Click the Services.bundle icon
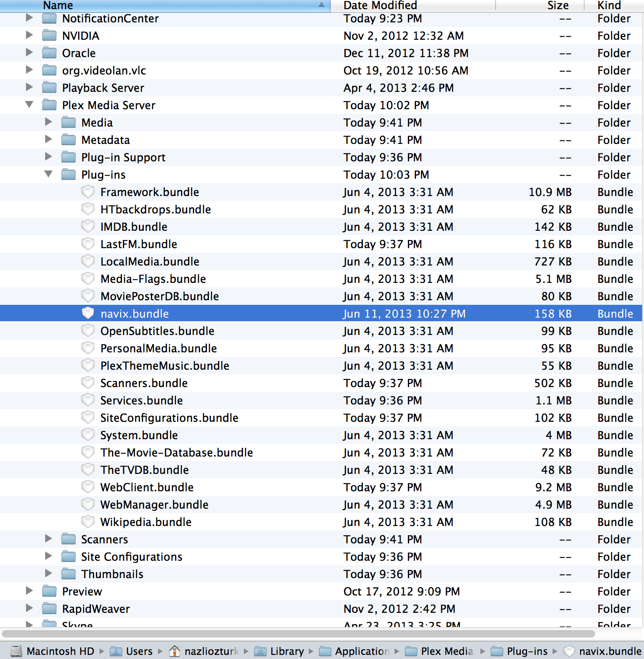 pos(88,400)
